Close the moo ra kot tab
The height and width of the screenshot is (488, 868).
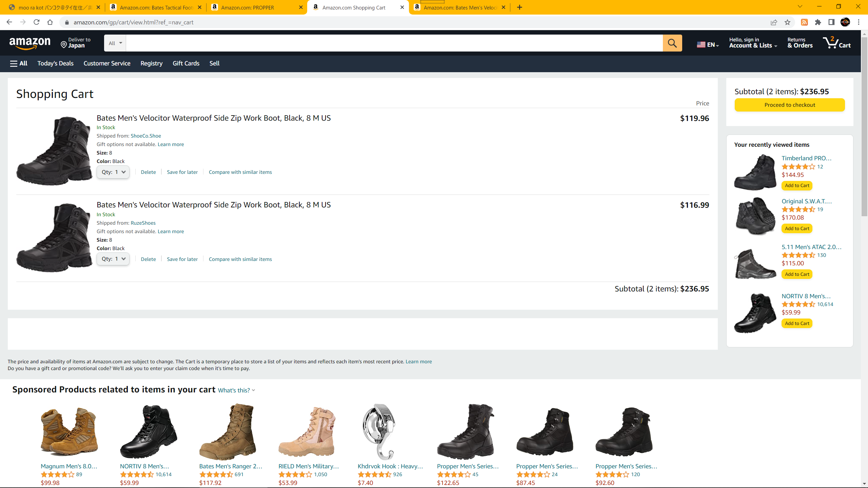[x=98, y=7]
